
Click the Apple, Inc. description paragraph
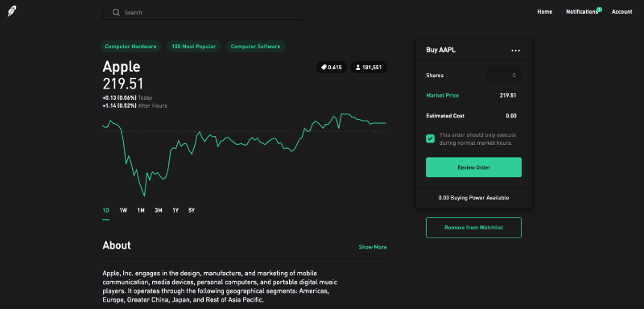[220, 286]
